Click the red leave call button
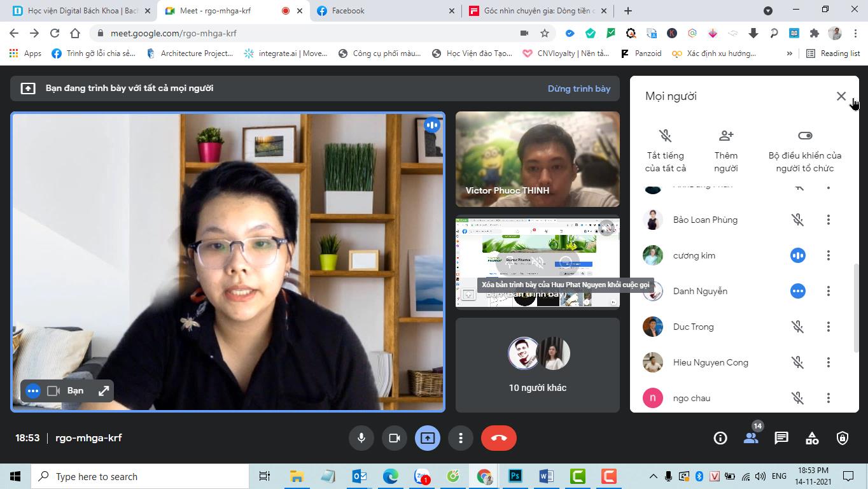This screenshot has width=868, height=489. [x=499, y=438]
